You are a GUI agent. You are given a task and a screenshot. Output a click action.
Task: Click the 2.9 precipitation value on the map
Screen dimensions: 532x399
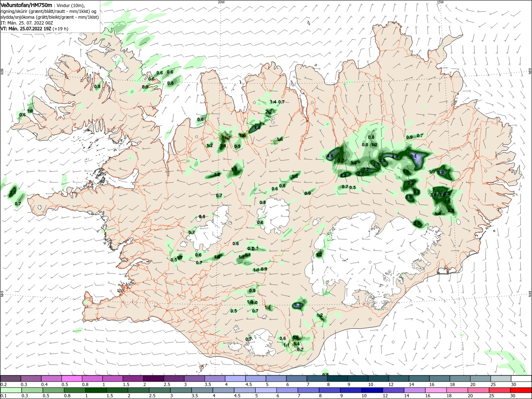coord(382,160)
